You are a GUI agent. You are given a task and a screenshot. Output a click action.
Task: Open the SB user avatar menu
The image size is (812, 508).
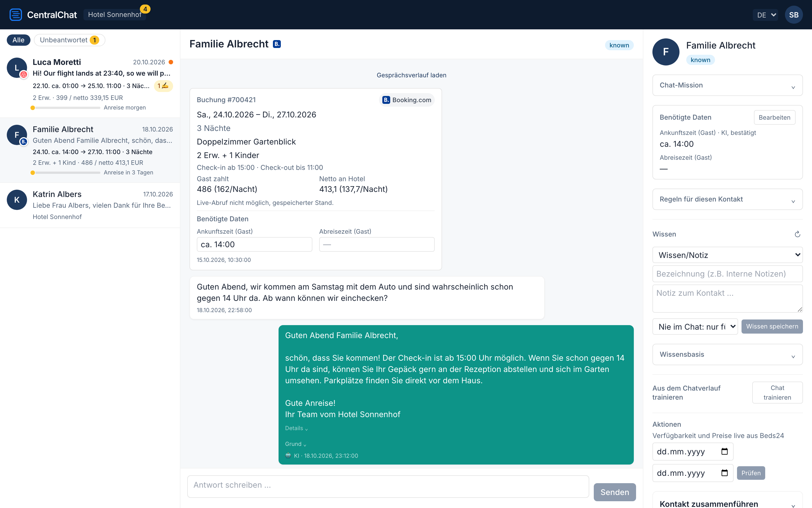click(x=794, y=15)
